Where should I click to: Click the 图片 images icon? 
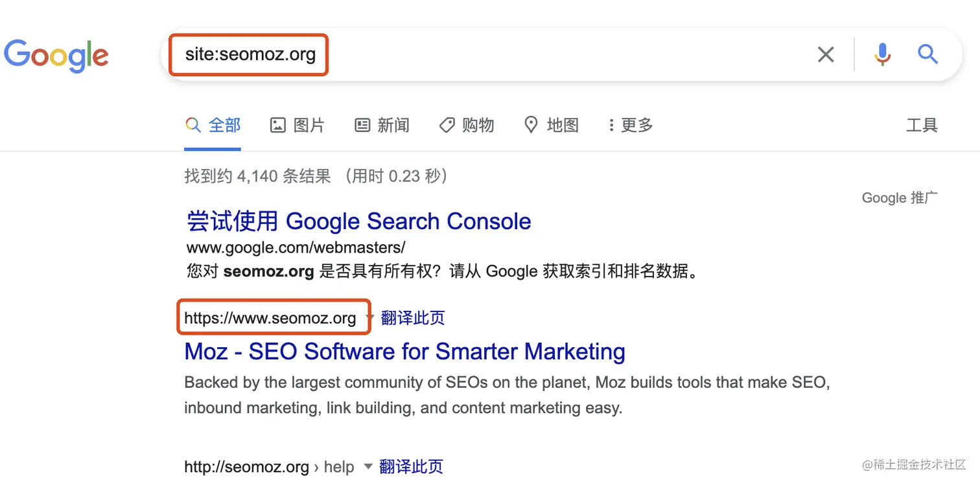[277, 125]
